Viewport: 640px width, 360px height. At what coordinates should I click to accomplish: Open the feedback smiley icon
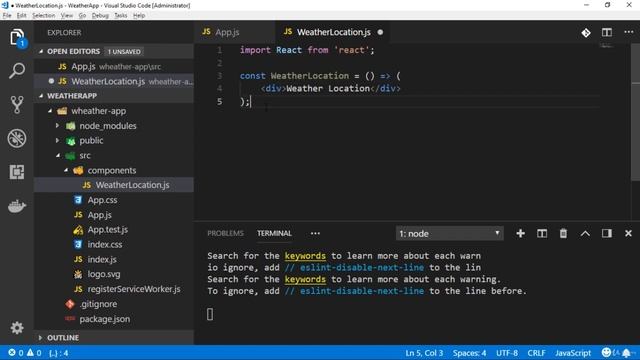click(607, 352)
